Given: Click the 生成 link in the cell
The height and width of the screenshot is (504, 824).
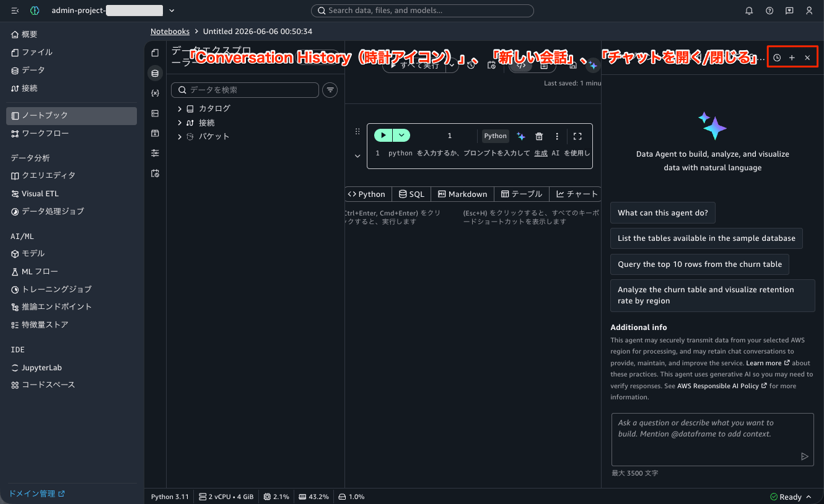Looking at the screenshot, I should pos(541,153).
